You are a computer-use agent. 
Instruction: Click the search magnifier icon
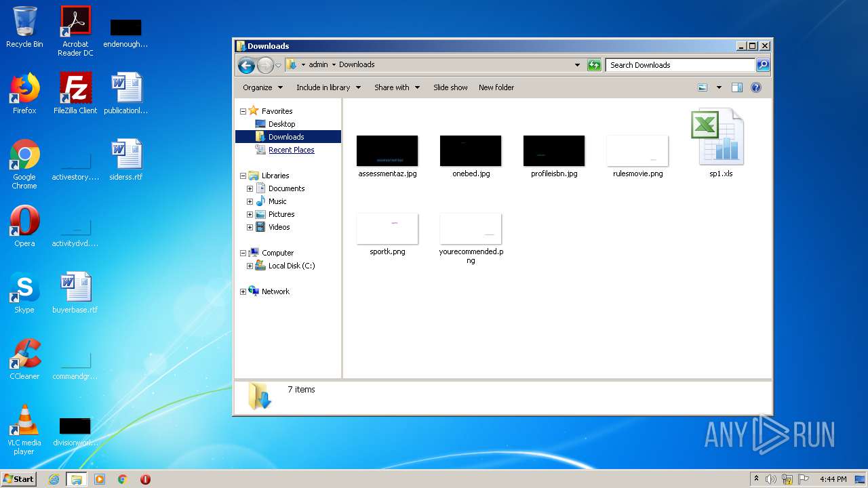point(763,65)
